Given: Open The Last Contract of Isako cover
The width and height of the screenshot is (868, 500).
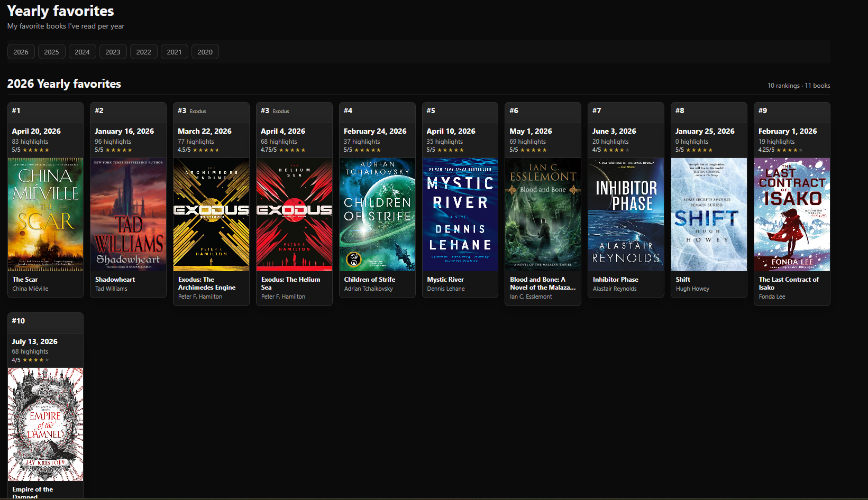Looking at the screenshot, I should coord(792,215).
